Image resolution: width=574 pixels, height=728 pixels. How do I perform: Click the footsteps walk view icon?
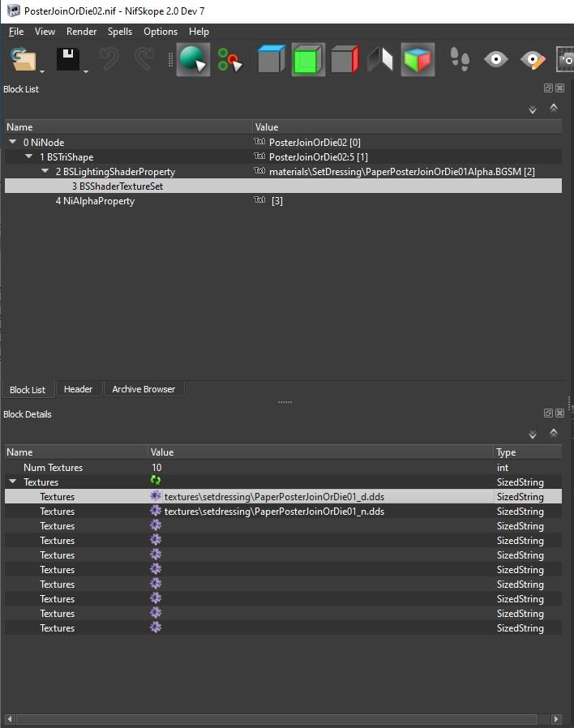coord(460,60)
